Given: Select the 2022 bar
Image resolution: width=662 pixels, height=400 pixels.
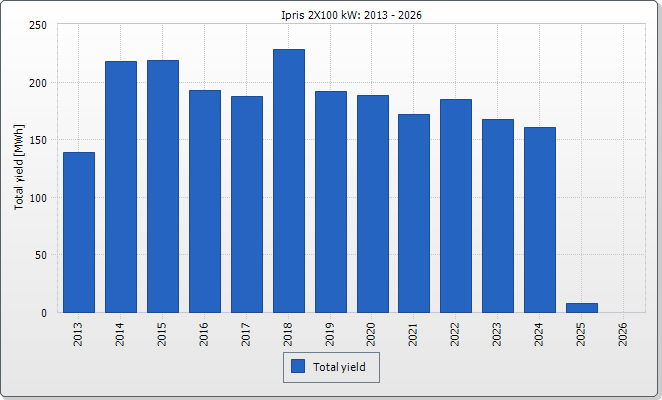Looking at the screenshot, I should point(456,206).
